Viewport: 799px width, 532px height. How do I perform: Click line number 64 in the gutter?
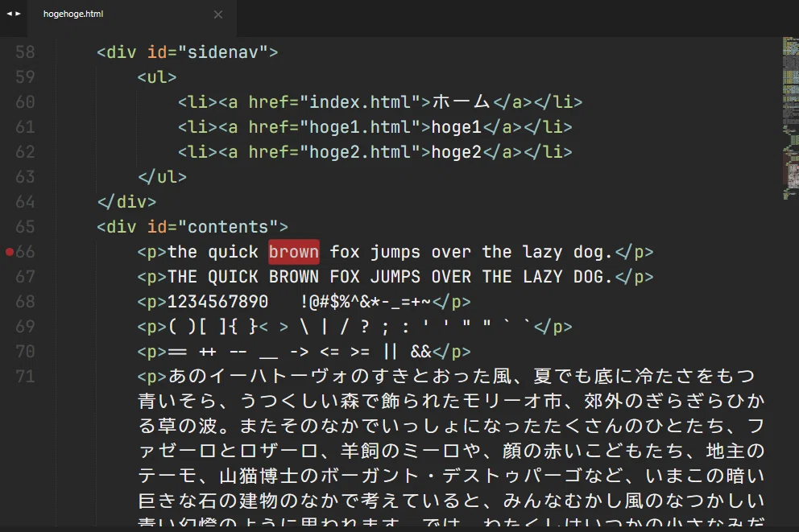click(x=26, y=201)
